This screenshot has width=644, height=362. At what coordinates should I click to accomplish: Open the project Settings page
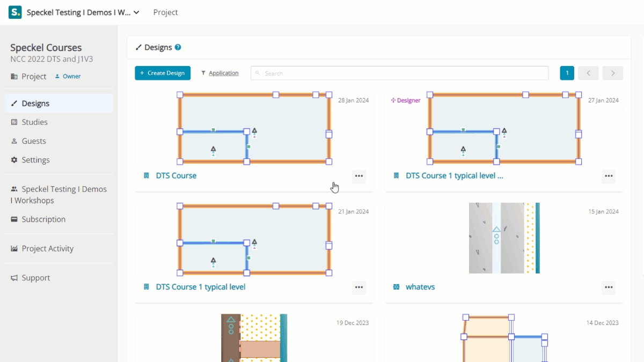(x=35, y=160)
